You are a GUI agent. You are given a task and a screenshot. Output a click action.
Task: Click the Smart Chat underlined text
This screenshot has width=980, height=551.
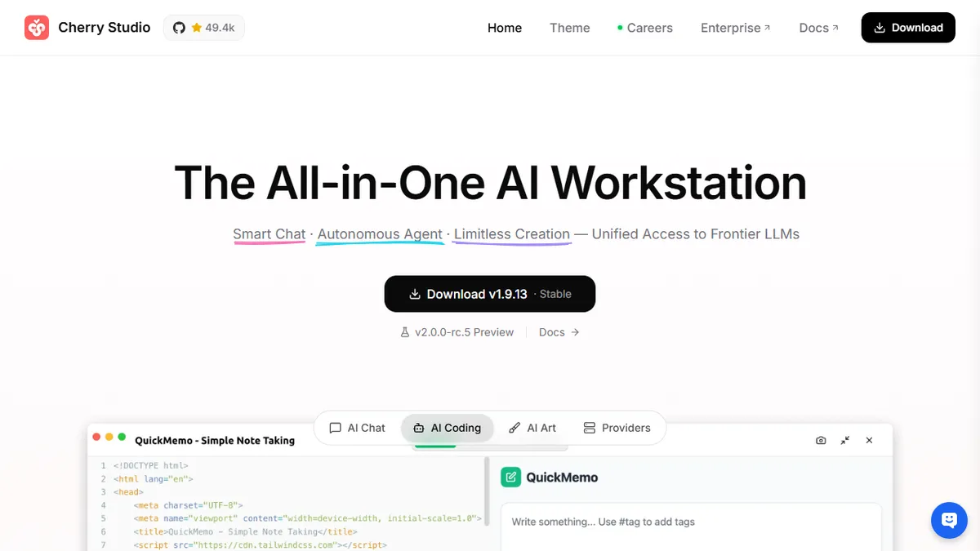tap(269, 234)
